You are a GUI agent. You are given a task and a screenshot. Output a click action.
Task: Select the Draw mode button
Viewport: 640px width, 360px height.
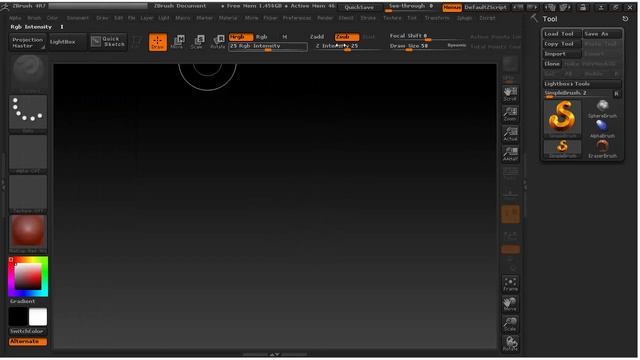pos(158,42)
